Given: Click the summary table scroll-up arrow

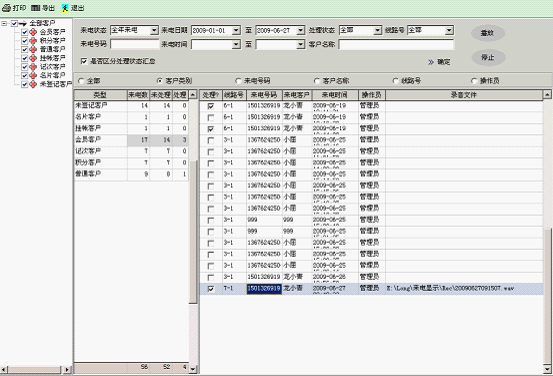Looking at the screenshot, I should tap(193, 95).
